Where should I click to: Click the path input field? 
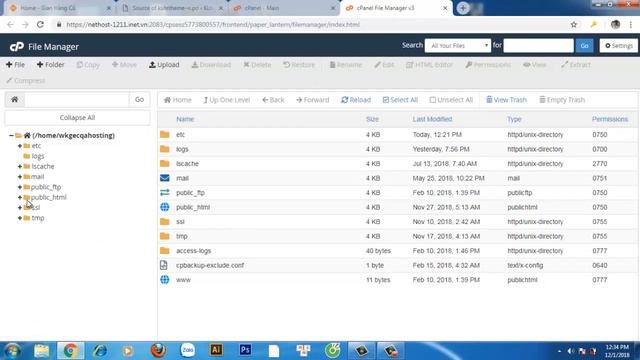(77, 100)
